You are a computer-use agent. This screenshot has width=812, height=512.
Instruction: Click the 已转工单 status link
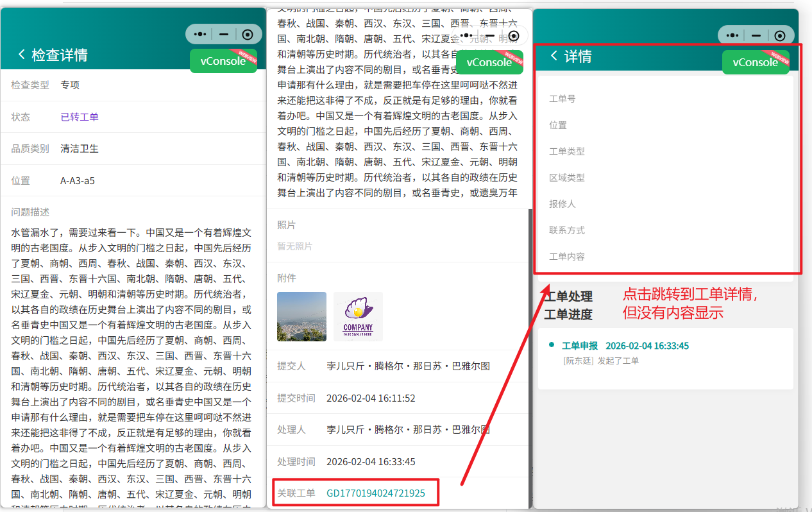80,116
